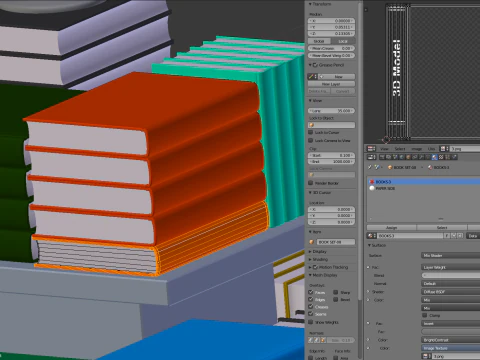Open the Particles properties tab icon

448,157
